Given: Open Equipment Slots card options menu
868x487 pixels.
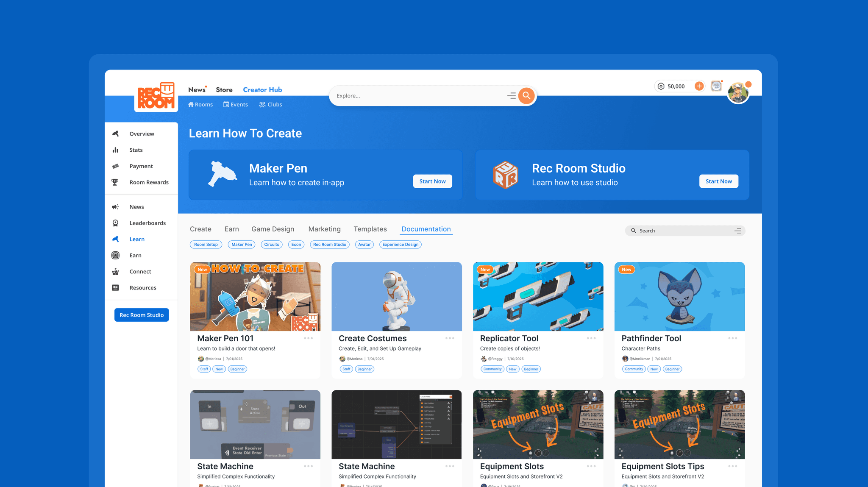Looking at the screenshot, I should (x=591, y=466).
